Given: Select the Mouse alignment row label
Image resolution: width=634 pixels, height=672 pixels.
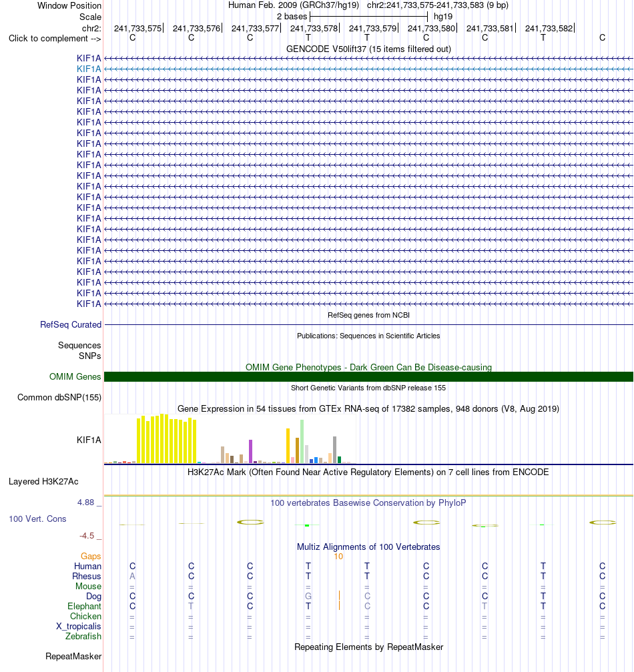Looking at the screenshot, I should click(x=88, y=586).
